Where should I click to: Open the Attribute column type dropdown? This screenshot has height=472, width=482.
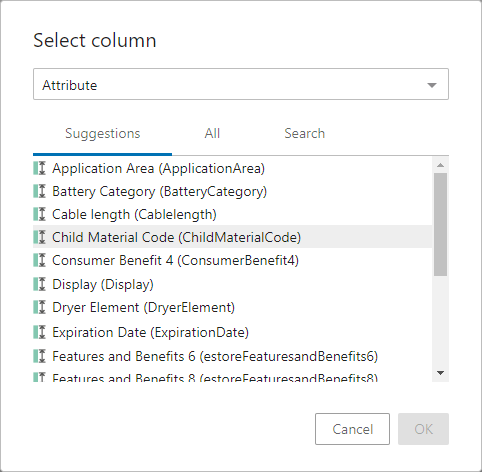[x=241, y=84]
